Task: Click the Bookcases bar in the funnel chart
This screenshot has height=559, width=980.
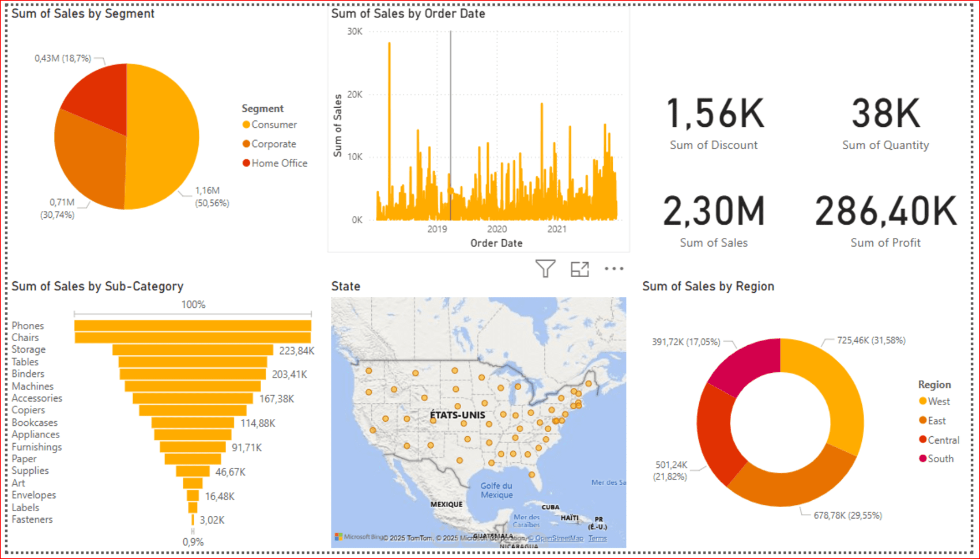Action: click(x=193, y=422)
